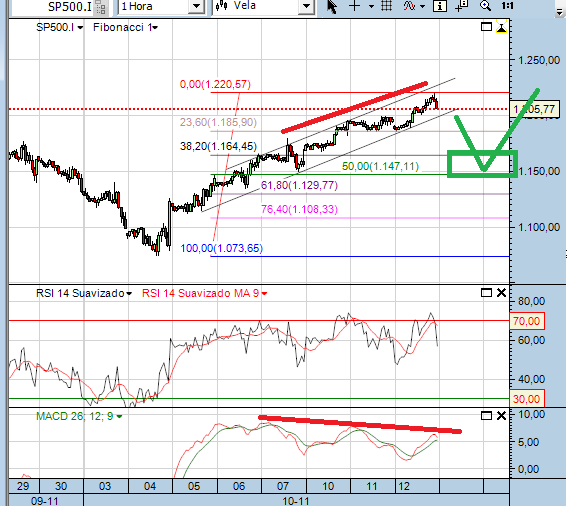567x506 pixels.
Task: Click date 12 on time axis
Action: (404, 486)
